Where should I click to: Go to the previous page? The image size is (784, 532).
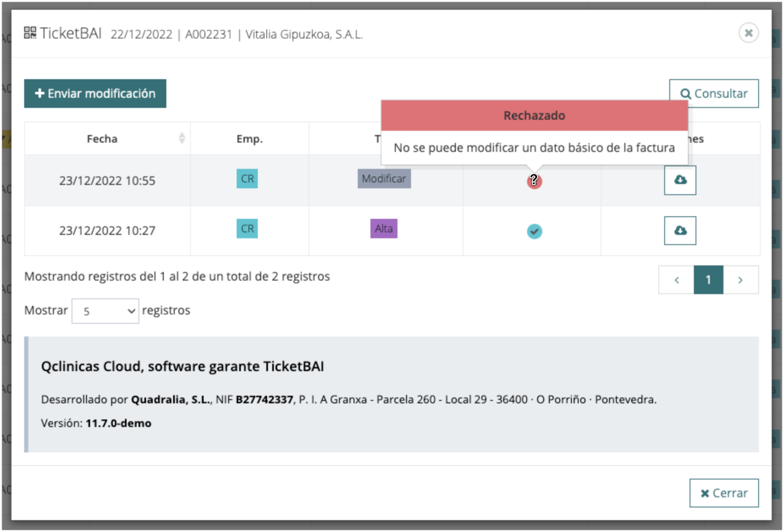(x=676, y=280)
